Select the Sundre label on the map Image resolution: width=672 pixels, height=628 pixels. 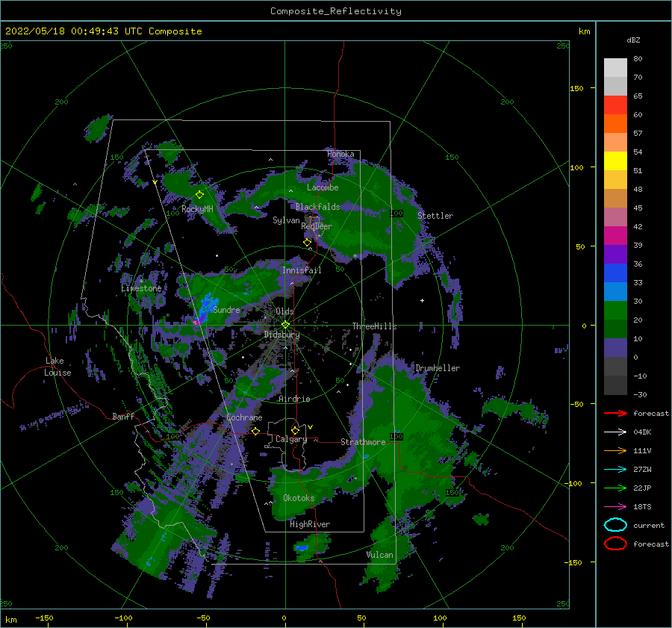click(226, 309)
